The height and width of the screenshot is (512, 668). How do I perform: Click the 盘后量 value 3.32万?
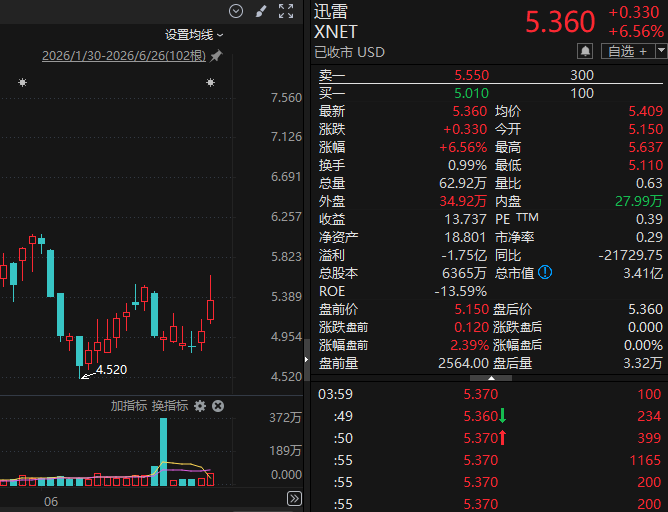click(643, 363)
